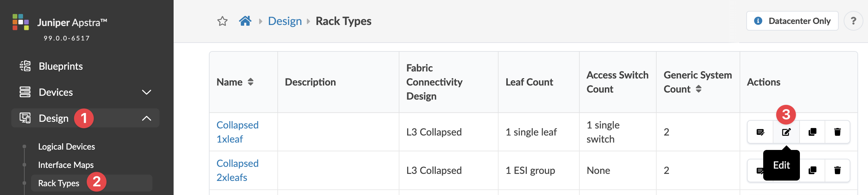Viewport: 868px width, 195px height.
Task: Clone the Collapsed 1xleaf rack type
Action: (x=812, y=132)
